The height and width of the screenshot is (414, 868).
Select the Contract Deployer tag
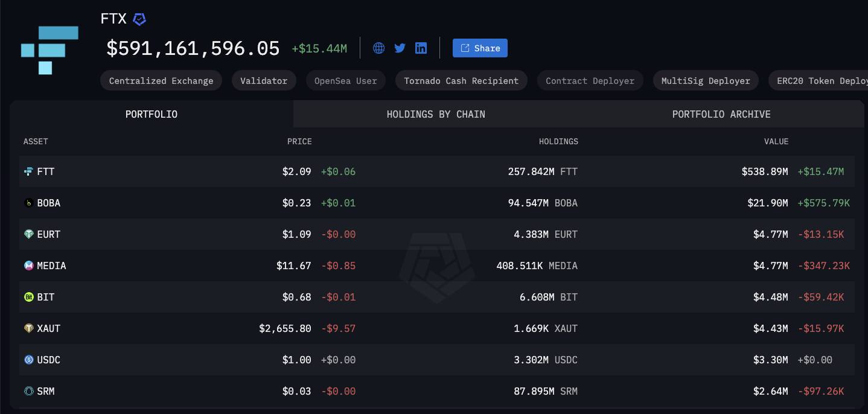point(590,81)
